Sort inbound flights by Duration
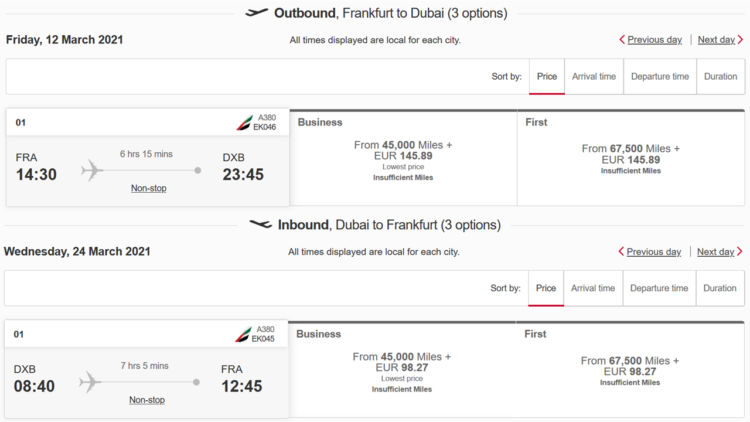 click(720, 289)
